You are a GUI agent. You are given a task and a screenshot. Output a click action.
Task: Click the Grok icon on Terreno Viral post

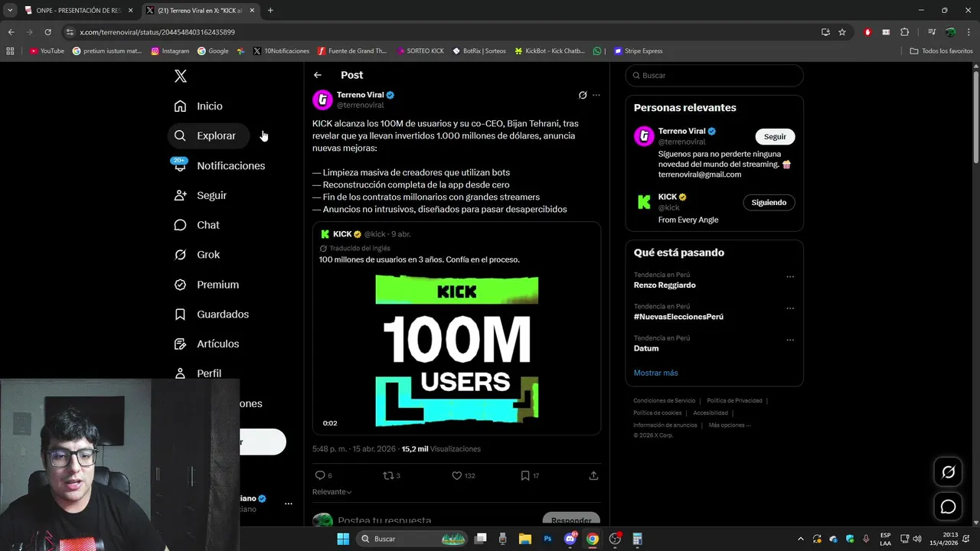[x=583, y=95]
